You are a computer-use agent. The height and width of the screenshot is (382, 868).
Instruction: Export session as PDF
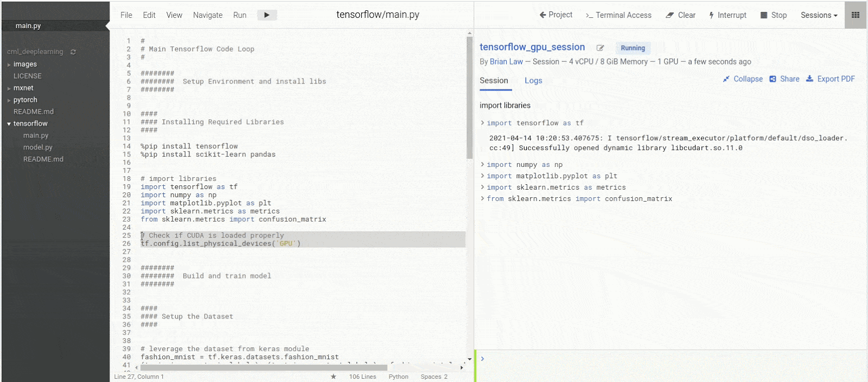point(830,79)
